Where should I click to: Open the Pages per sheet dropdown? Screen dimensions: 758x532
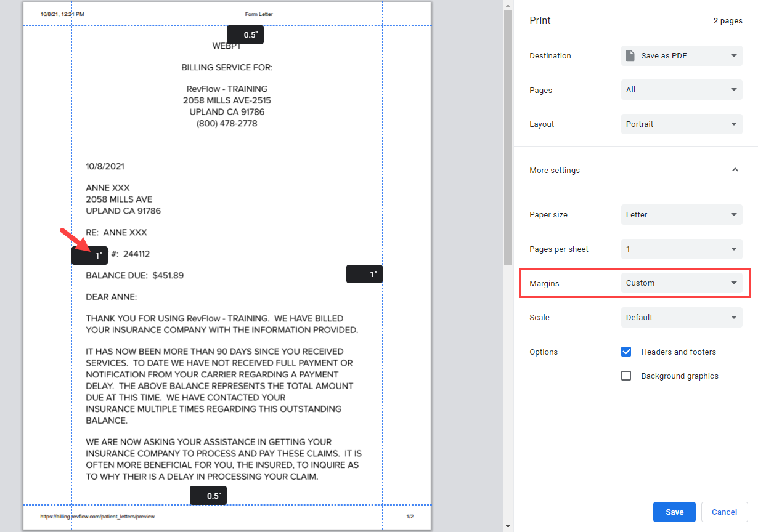click(x=682, y=249)
